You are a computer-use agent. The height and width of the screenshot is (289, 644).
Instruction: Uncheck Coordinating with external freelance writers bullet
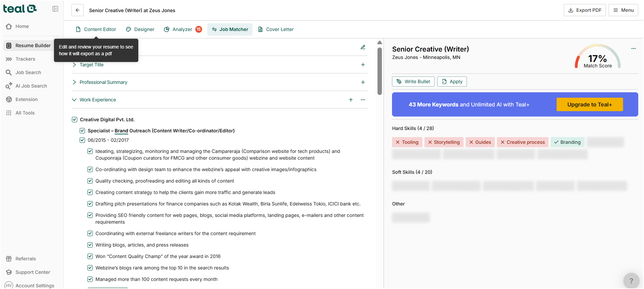tap(90, 233)
